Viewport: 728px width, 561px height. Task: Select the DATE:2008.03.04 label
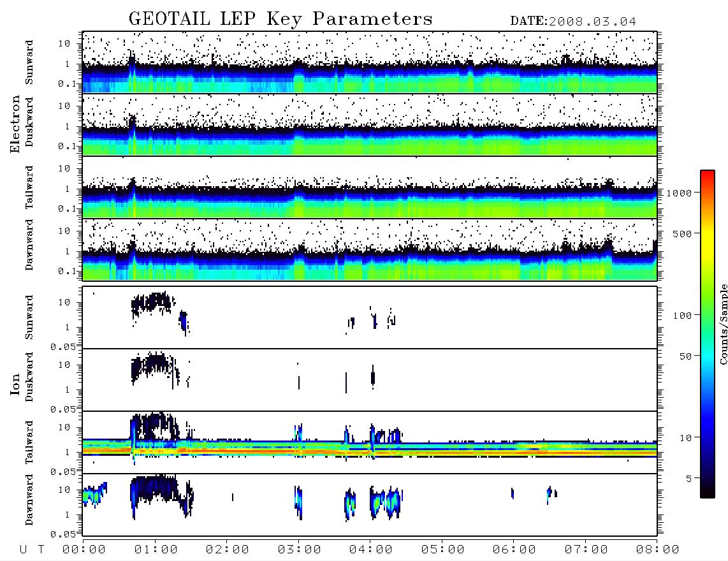[573, 22]
